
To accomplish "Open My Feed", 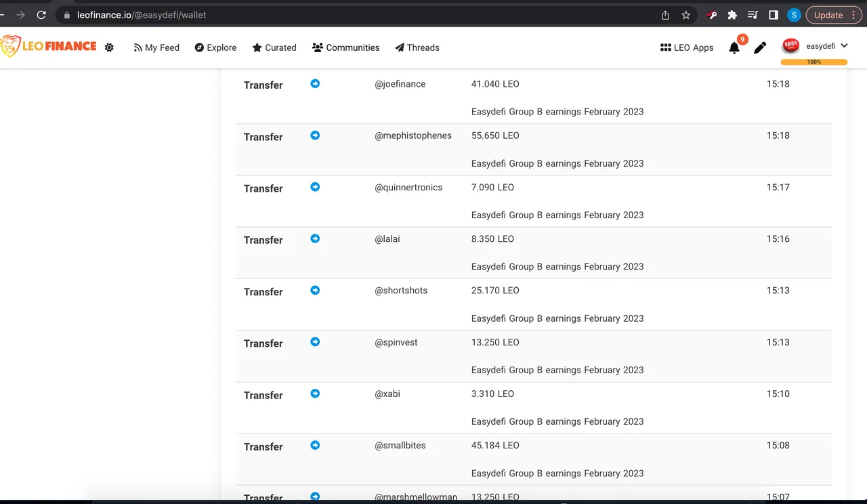I will point(156,47).
